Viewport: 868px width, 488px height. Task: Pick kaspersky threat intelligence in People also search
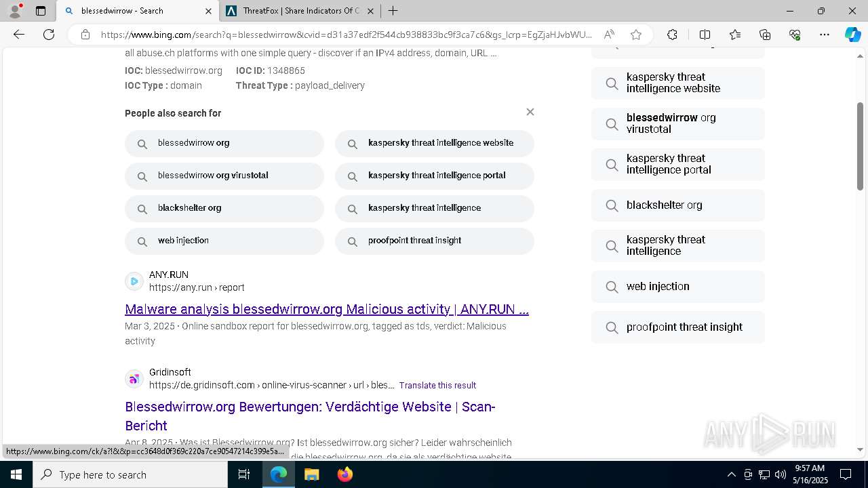coord(435,209)
